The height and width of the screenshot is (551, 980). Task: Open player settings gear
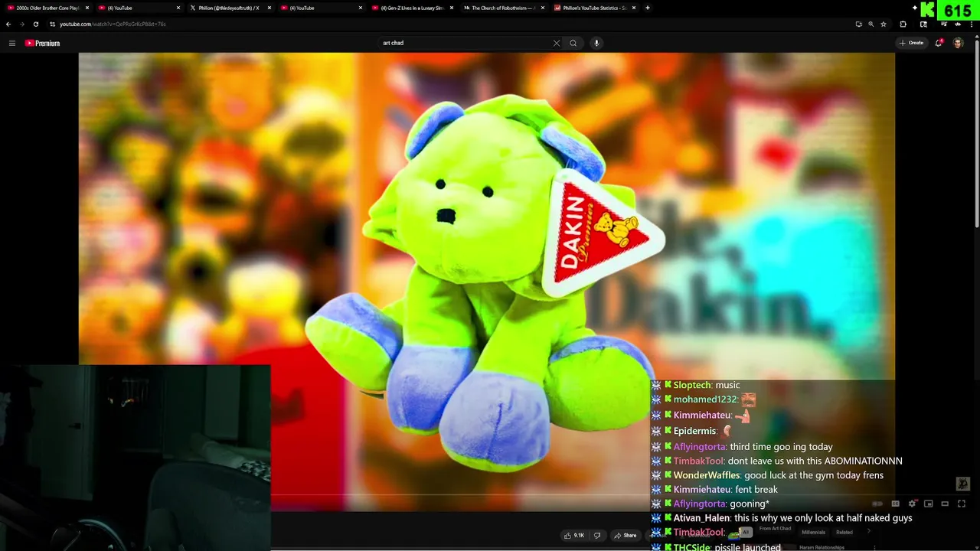pos(912,504)
